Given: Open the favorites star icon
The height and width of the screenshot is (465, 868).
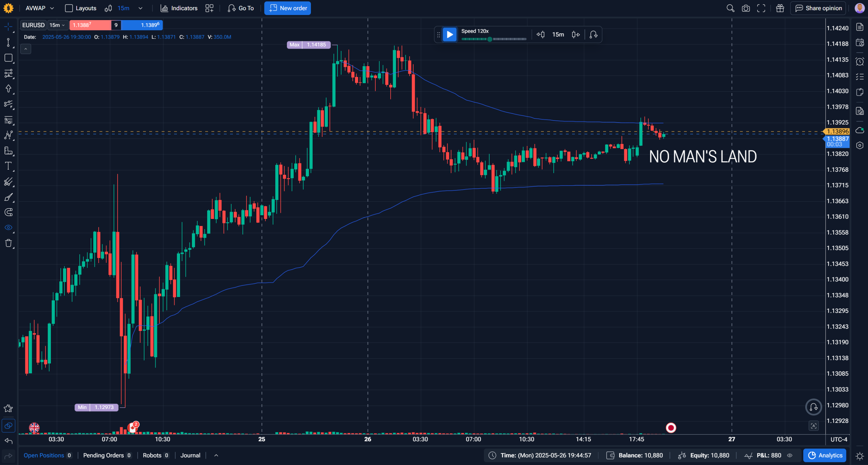Looking at the screenshot, I should coord(8,408).
